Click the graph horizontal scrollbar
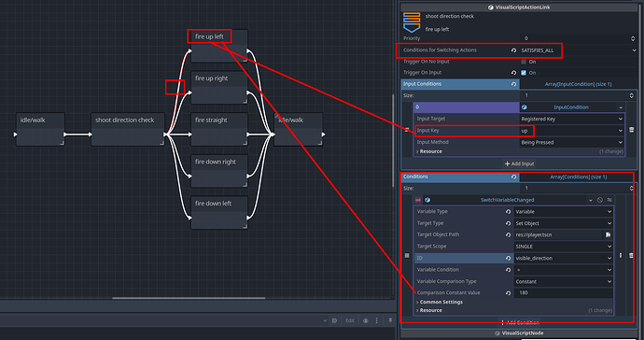The width and height of the screenshot is (644, 340). click(x=189, y=298)
